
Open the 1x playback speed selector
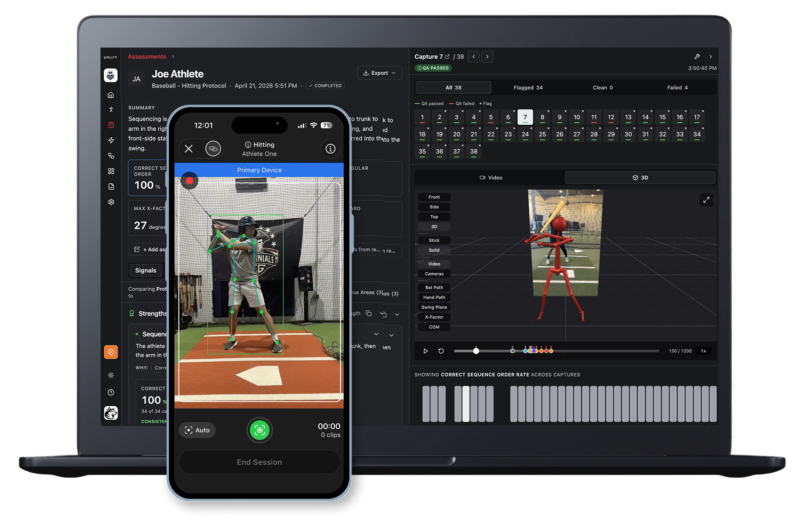pyautogui.click(x=703, y=351)
